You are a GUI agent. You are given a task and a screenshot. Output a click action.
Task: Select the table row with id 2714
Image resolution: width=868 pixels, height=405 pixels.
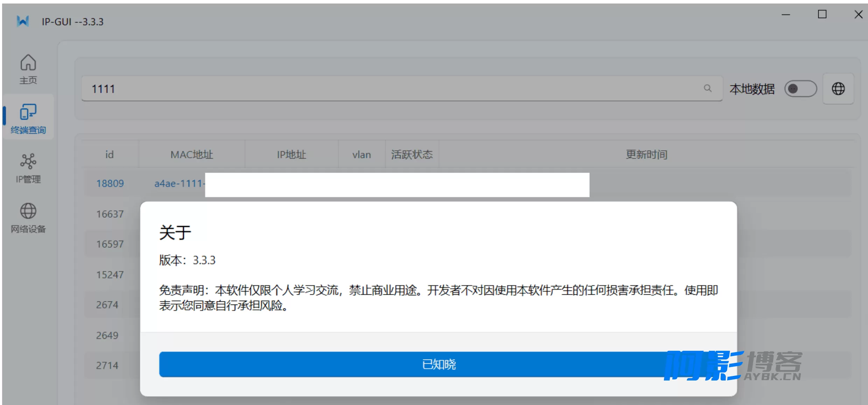pyautogui.click(x=107, y=365)
